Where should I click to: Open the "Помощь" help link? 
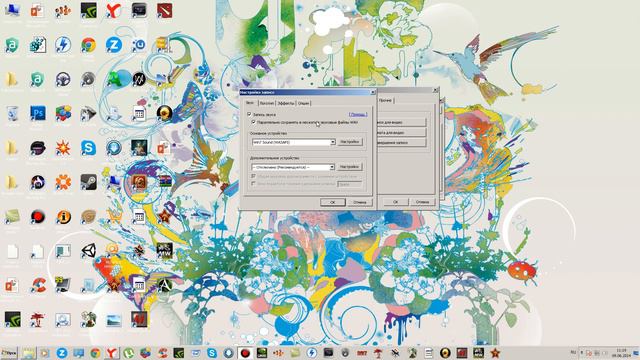coord(358,115)
